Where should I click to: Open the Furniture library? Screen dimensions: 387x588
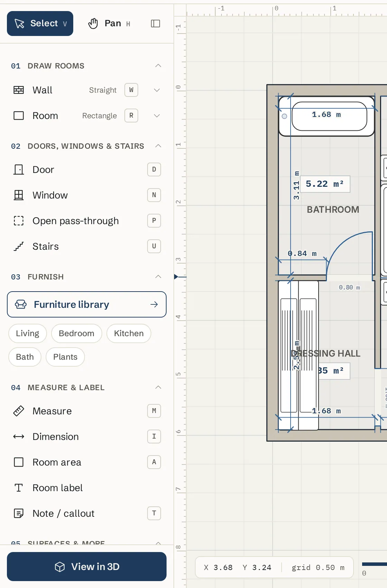click(x=87, y=304)
